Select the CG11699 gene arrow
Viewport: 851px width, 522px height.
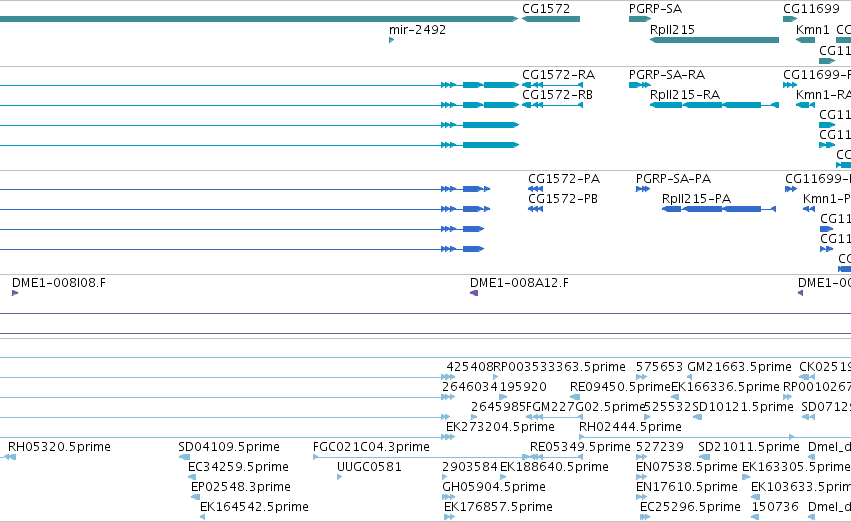(x=790, y=19)
